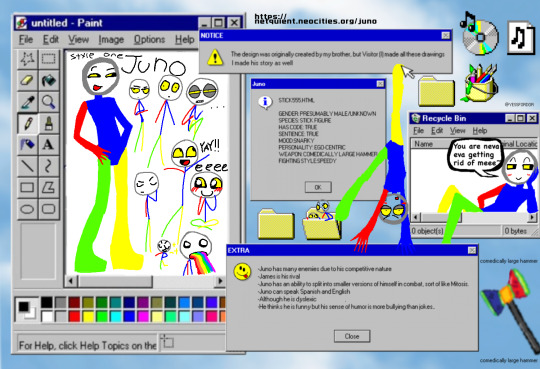Select the Text tool with letter A
Image resolution: width=540 pixels, height=369 pixels.
click(x=49, y=145)
